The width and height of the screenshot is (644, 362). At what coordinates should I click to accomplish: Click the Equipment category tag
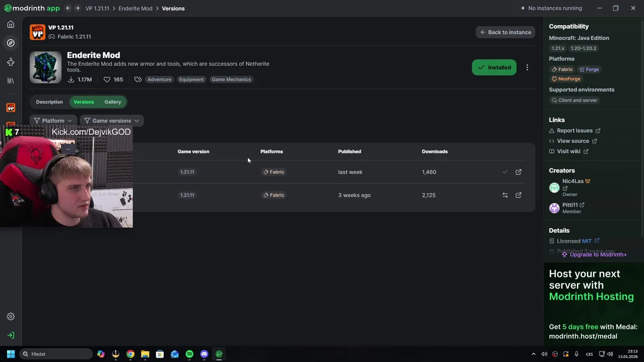point(192,79)
